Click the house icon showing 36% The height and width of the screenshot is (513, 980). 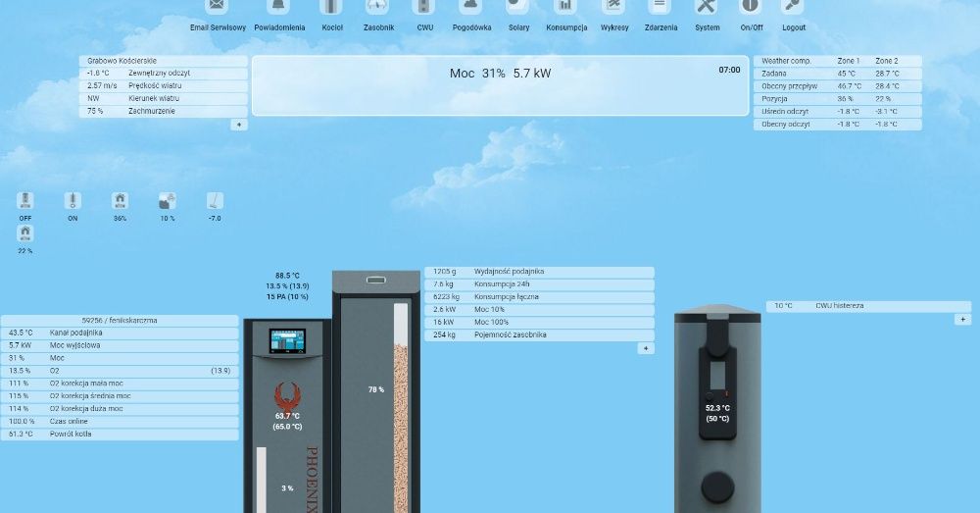coord(120,201)
